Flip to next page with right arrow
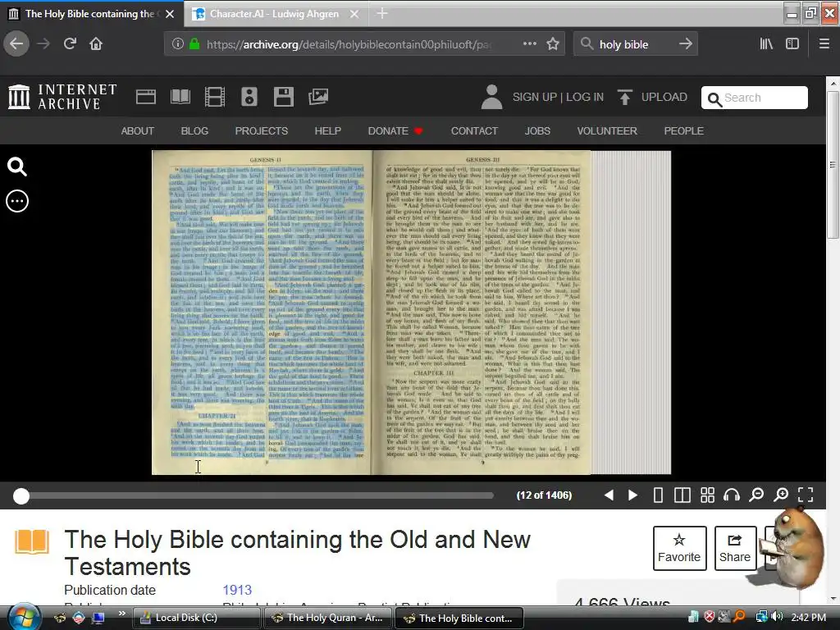Viewport: 840px width, 630px height. point(632,495)
